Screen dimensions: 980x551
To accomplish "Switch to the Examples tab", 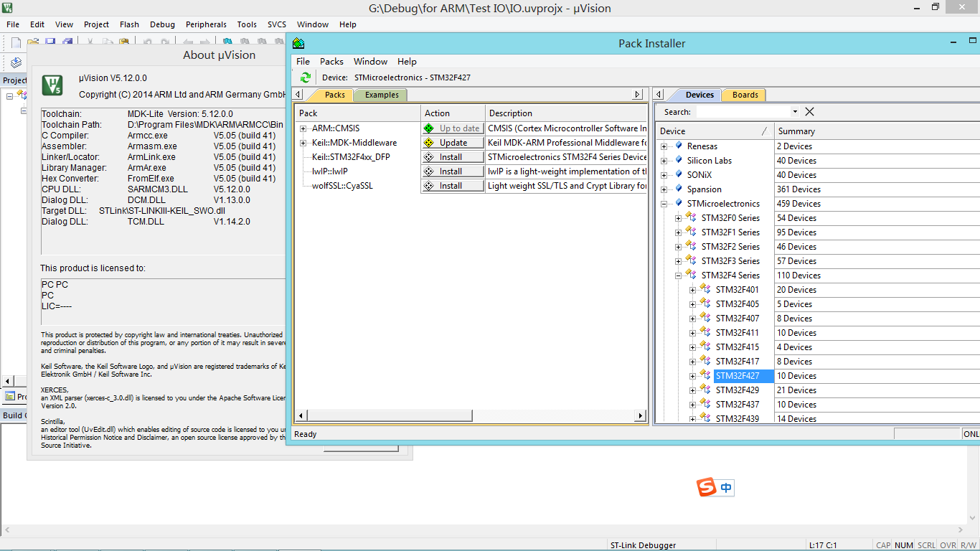I will pos(381,95).
